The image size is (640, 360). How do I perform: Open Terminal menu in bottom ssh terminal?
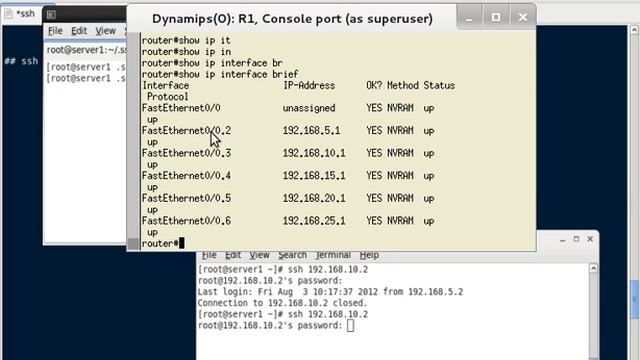333,255
